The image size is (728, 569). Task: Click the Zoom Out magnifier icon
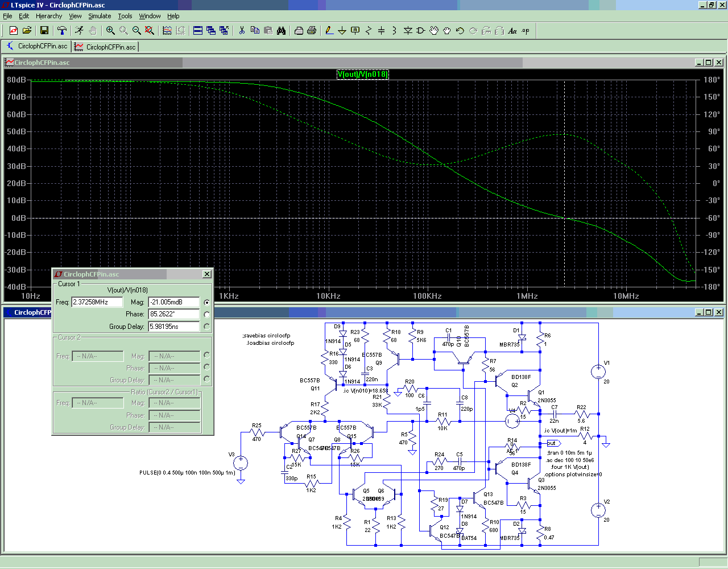pos(136,31)
